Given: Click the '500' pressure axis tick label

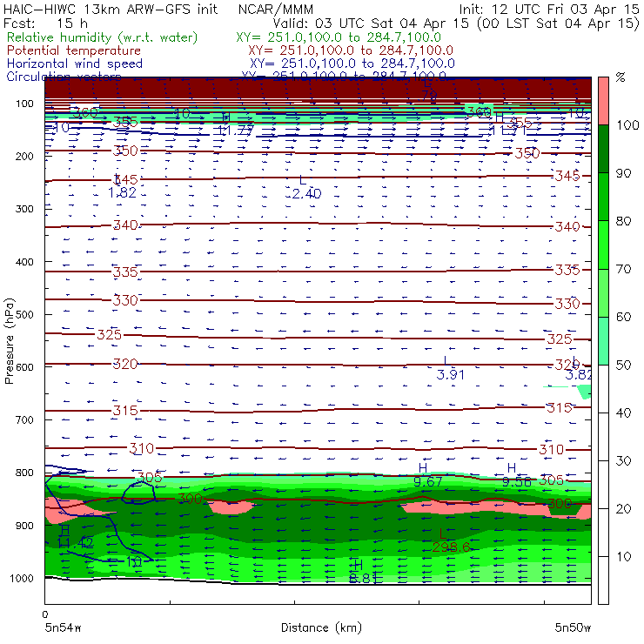Looking at the screenshot, I should pos(24,315).
